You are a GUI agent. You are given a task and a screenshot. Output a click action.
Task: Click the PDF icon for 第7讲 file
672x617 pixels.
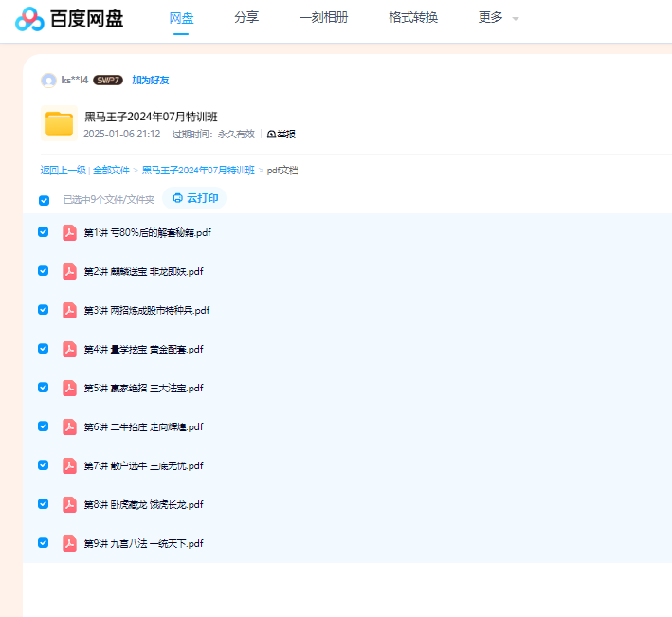click(x=69, y=465)
